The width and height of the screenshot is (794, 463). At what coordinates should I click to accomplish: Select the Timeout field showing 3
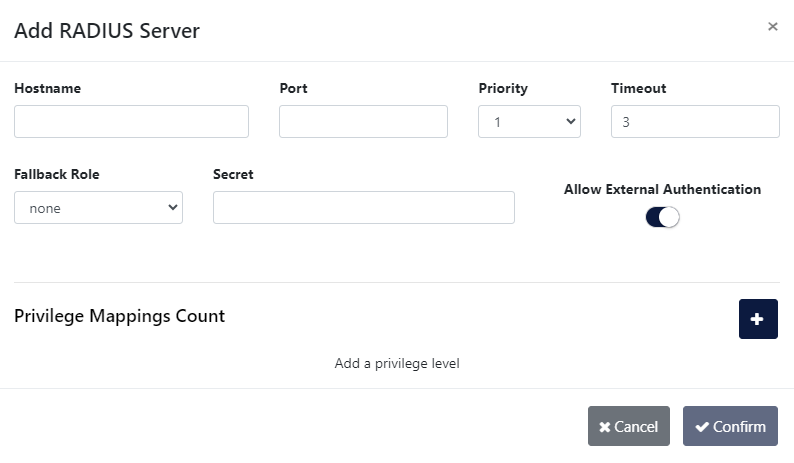tap(694, 122)
